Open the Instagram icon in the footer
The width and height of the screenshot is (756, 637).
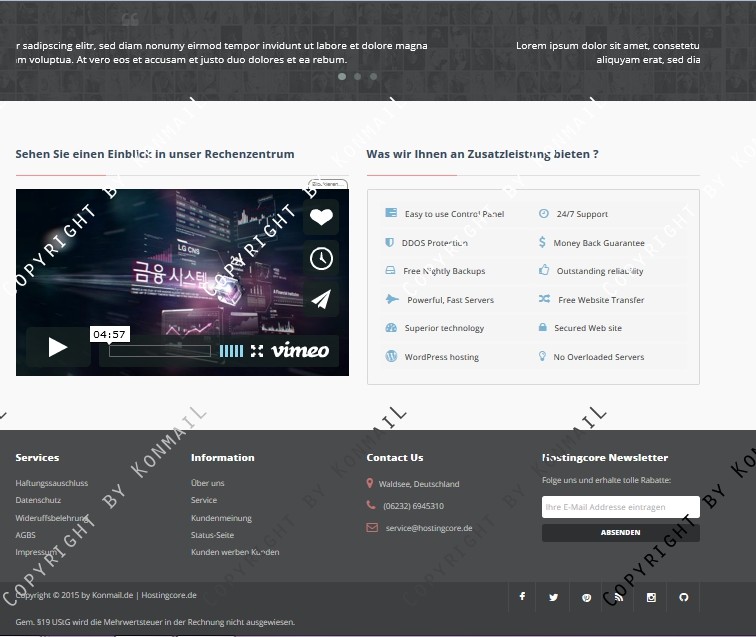651,597
